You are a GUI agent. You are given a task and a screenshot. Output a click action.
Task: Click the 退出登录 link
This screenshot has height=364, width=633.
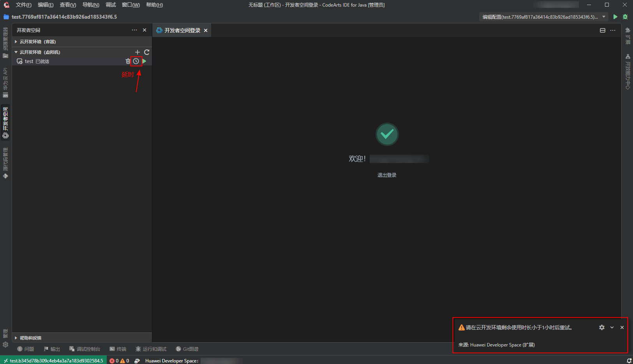point(387,175)
